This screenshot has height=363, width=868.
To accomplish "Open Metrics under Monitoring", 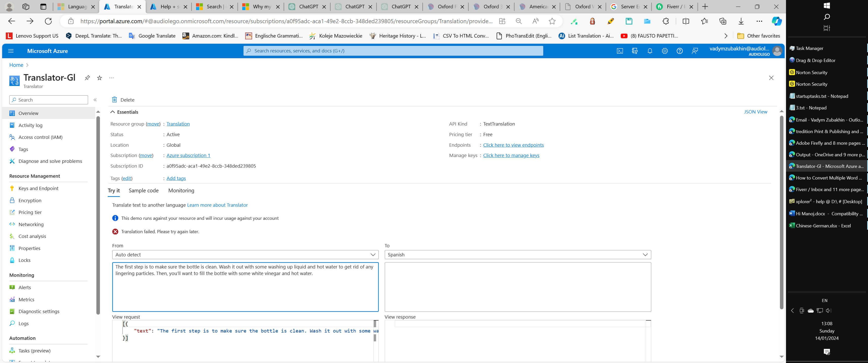I will 26,299.
